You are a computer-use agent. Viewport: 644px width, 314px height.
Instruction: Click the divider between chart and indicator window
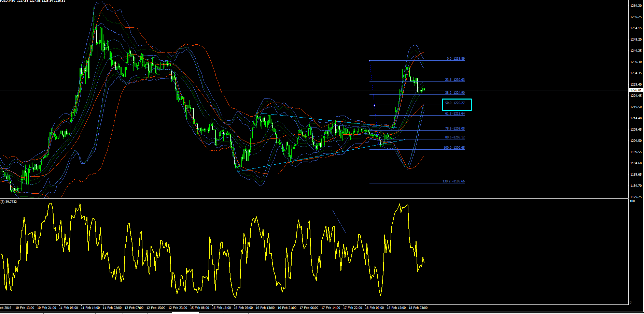(x=314, y=198)
